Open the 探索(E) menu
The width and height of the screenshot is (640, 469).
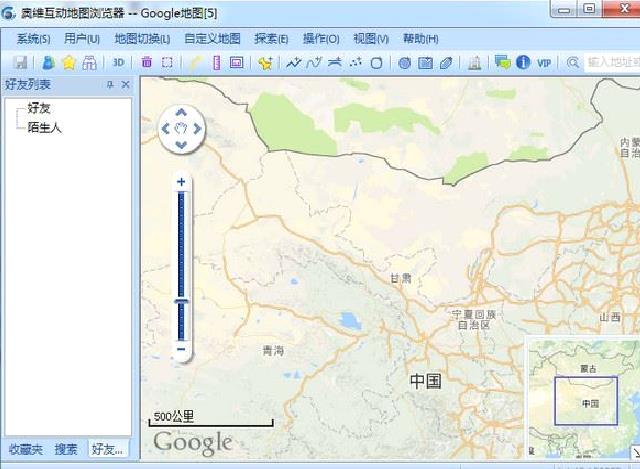point(271,39)
